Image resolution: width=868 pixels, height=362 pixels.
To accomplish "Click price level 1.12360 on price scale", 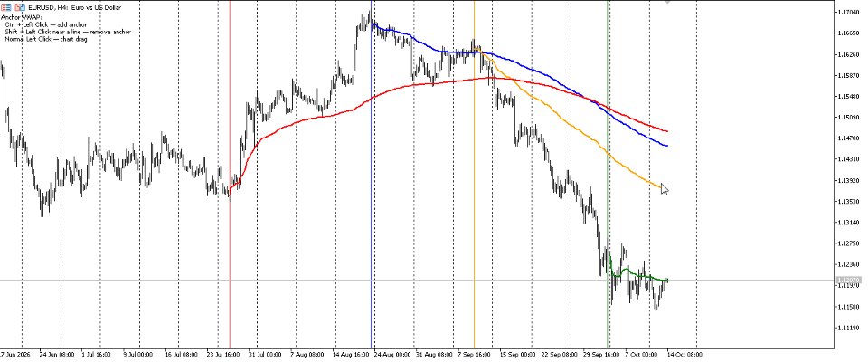I will (x=848, y=264).
